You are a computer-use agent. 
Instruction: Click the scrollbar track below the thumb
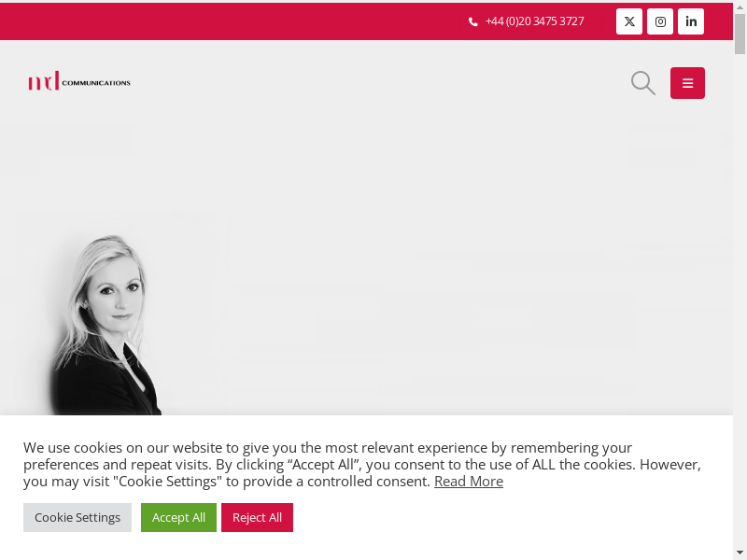(740, 300)
